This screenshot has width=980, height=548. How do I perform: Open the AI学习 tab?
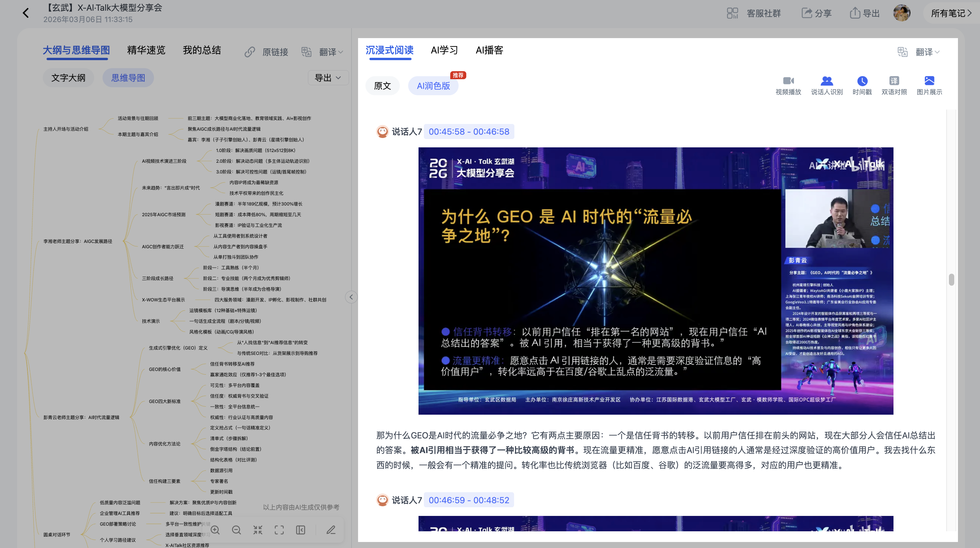[444, 50]
